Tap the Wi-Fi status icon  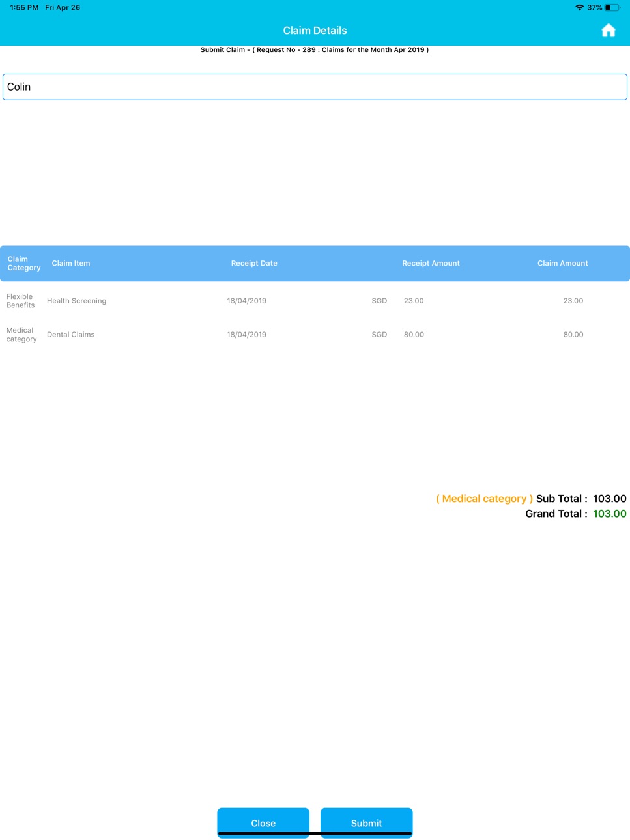tap(579, 8)
